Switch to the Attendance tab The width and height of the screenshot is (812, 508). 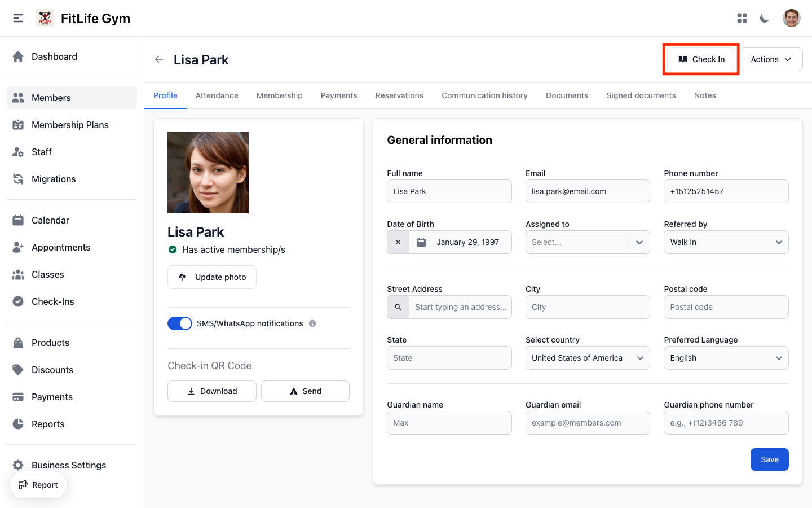coord(217,95)
